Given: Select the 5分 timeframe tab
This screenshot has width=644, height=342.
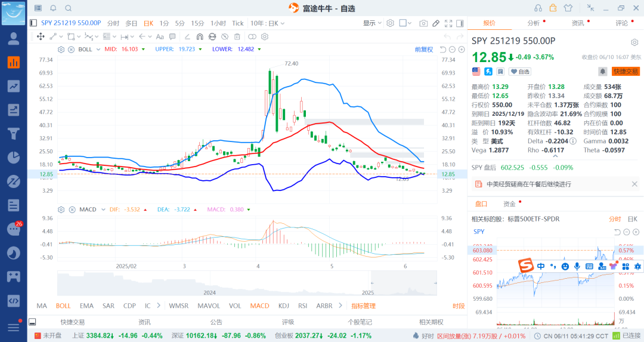Looking at the screenshot, I should (179, 23).
